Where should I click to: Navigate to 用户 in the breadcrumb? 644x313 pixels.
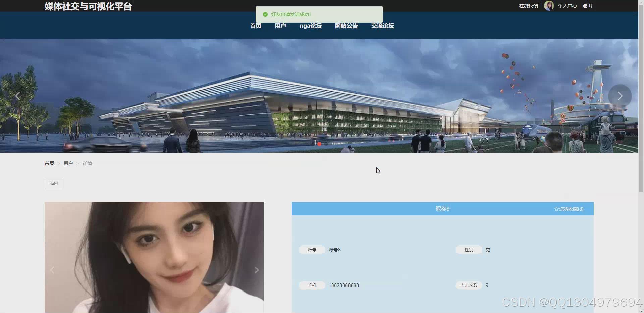coord(68,163)
